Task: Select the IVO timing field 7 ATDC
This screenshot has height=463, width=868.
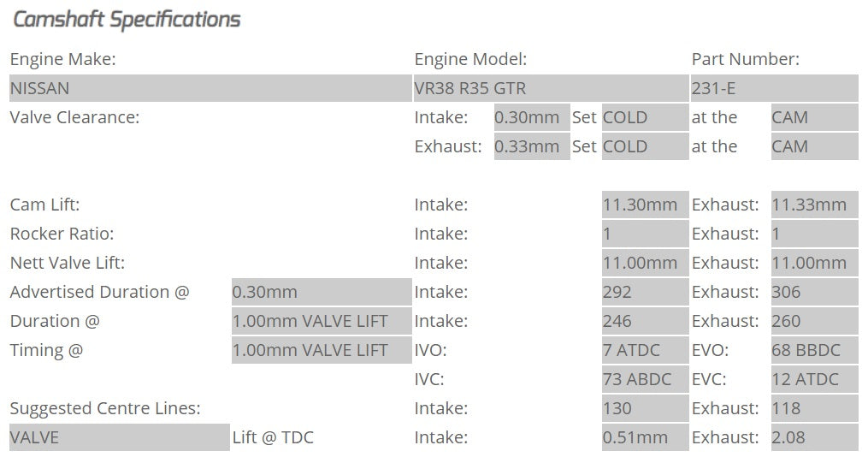Action: pyautogui.click(x=645, y=350)
